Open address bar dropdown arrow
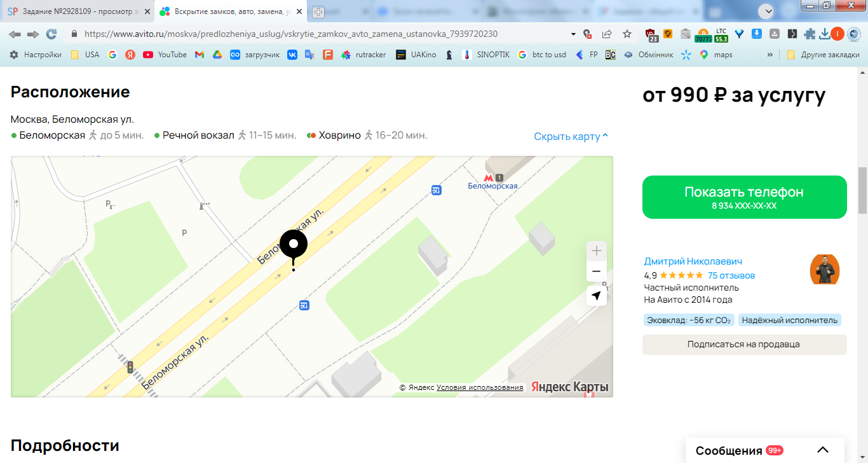This screenshot has width=868, height=463. click(573, 34)
